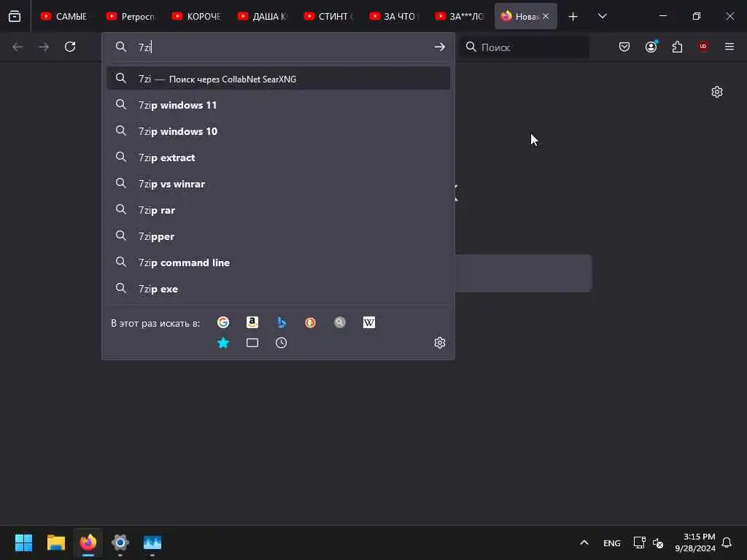This screenshot has width=747, height=560.
Task: Choose suggestion 7zip extract
Action: coord(278,157)
